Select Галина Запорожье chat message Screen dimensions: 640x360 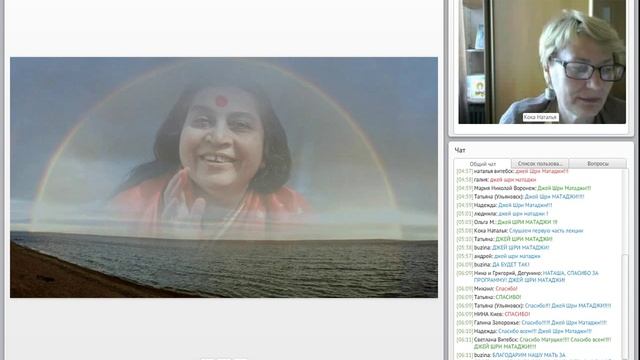(531, 323)
